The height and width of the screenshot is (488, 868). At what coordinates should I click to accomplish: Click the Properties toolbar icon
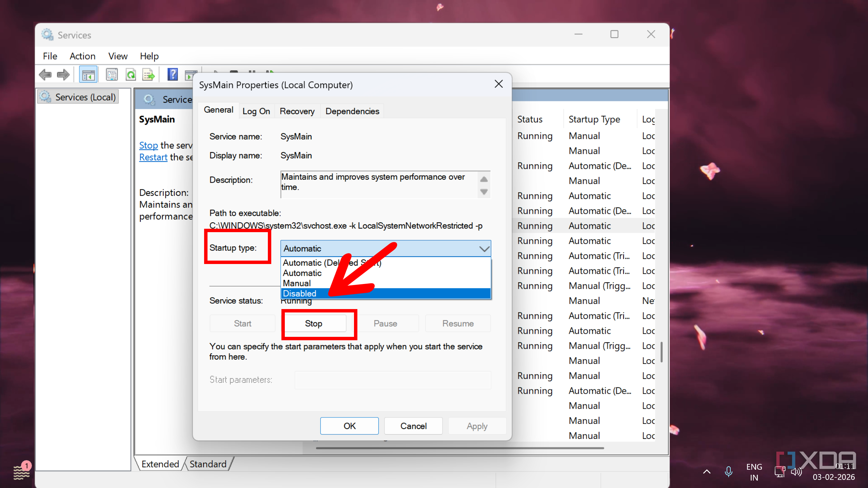tap(112, 75)
